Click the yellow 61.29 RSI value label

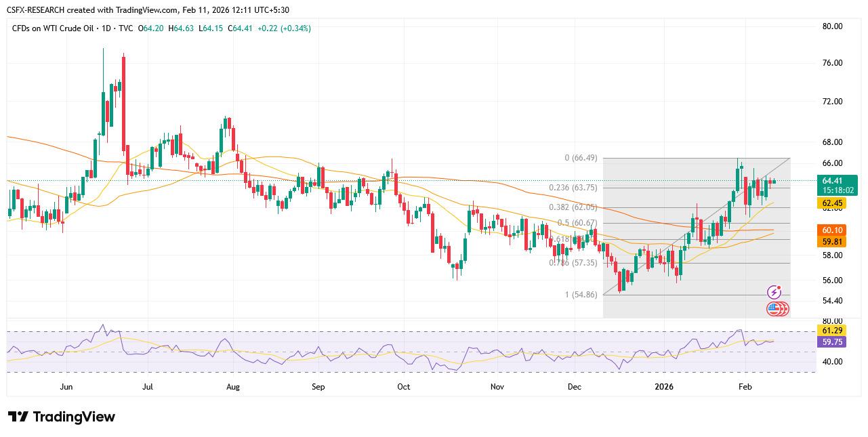(831, 330)
